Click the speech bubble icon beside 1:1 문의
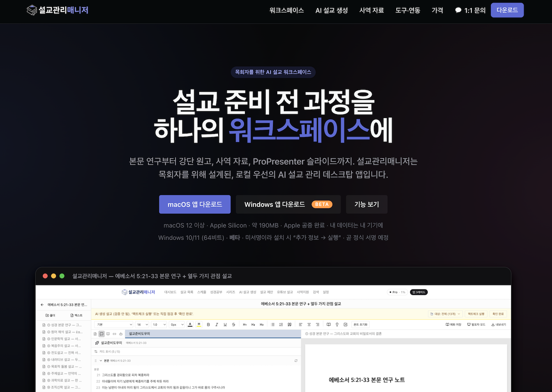552x392 pixels. click(x=458, y=10)
